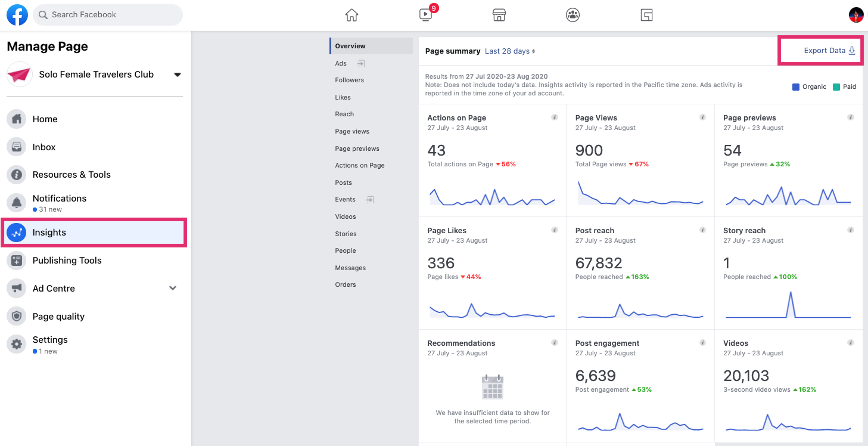868x446 pixels.
Task: Open the Marketplace storefront icon
Action: [499, 16]
